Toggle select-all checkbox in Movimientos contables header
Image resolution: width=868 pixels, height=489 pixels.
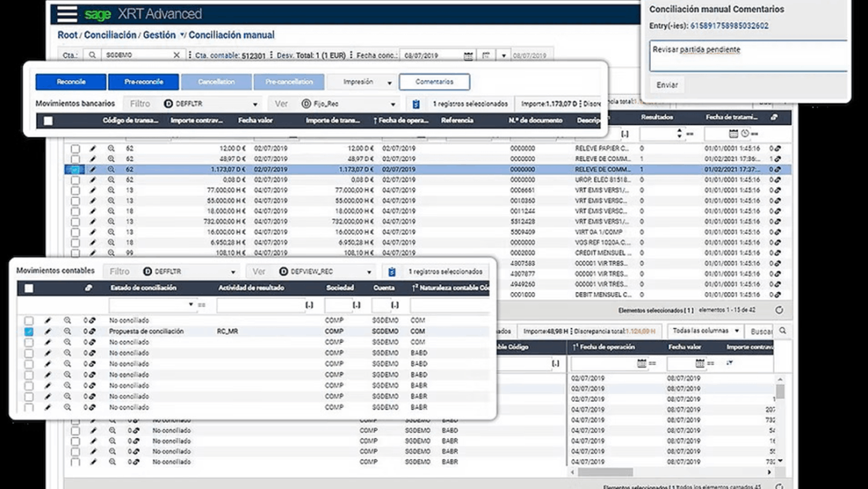(28, 288)
